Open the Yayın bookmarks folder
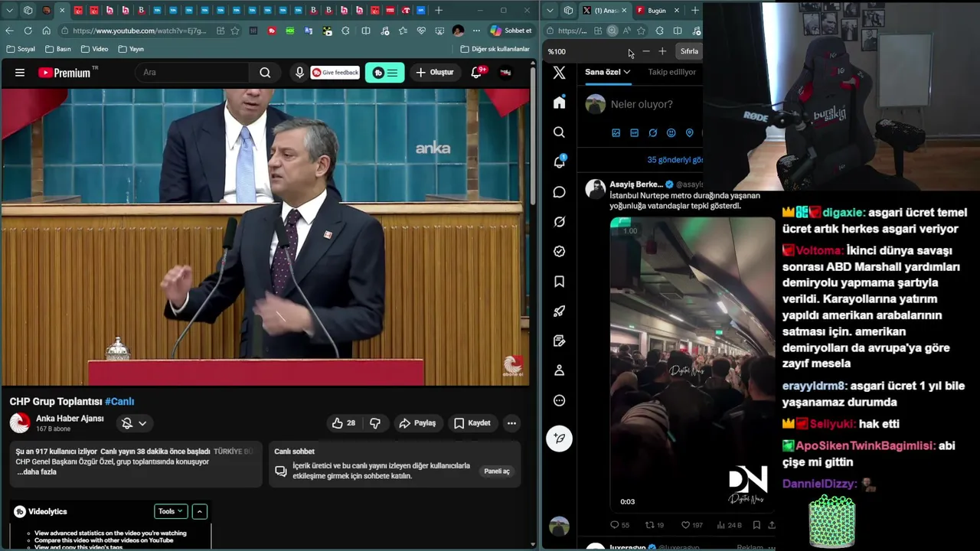The width and height of the screenshot is (980, 551). [x=131, y=49]
